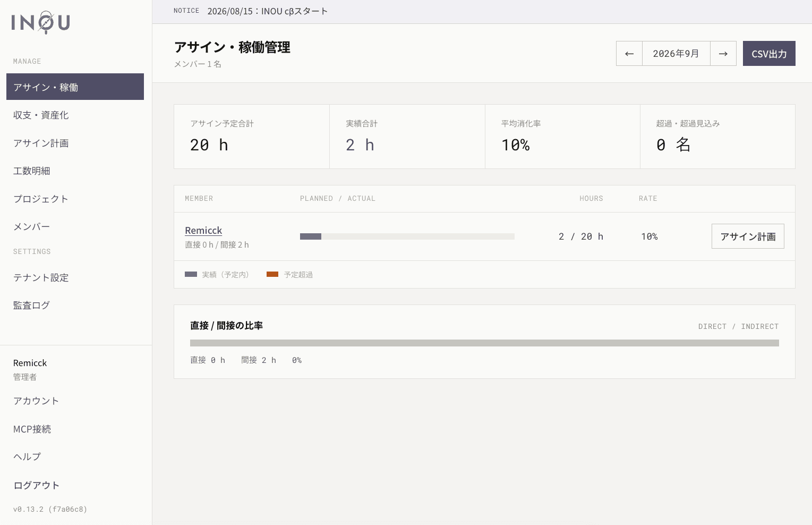Click 直接 0 h / 間接 2 h subtext
The image size is (812, 525).
click(x=217, y=244)
